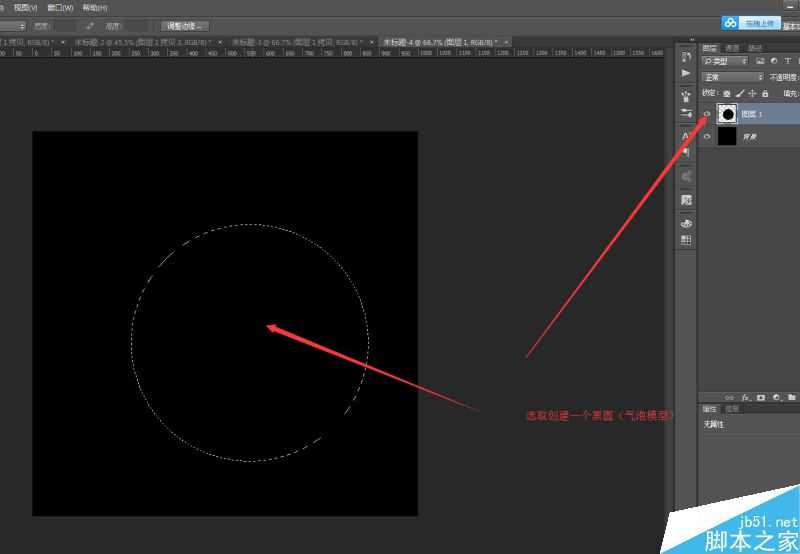Click the lock position icon in Layers panel

pos(752,92)
